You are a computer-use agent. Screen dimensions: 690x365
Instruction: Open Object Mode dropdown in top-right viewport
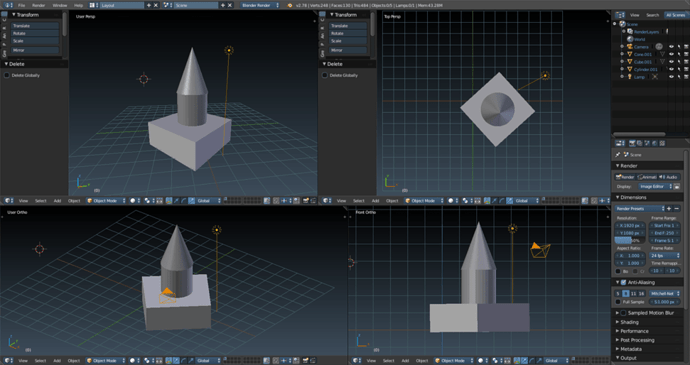(424, 201)
